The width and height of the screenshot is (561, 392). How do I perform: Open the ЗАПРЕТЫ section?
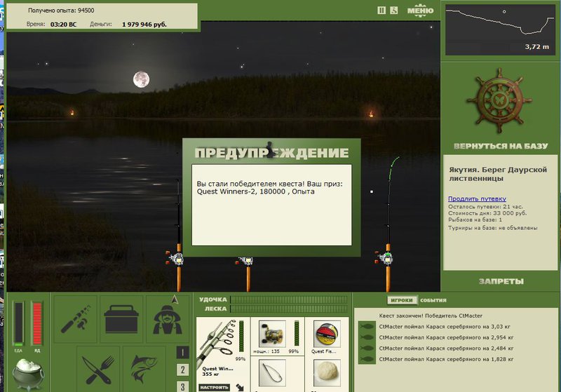[501, 281]
